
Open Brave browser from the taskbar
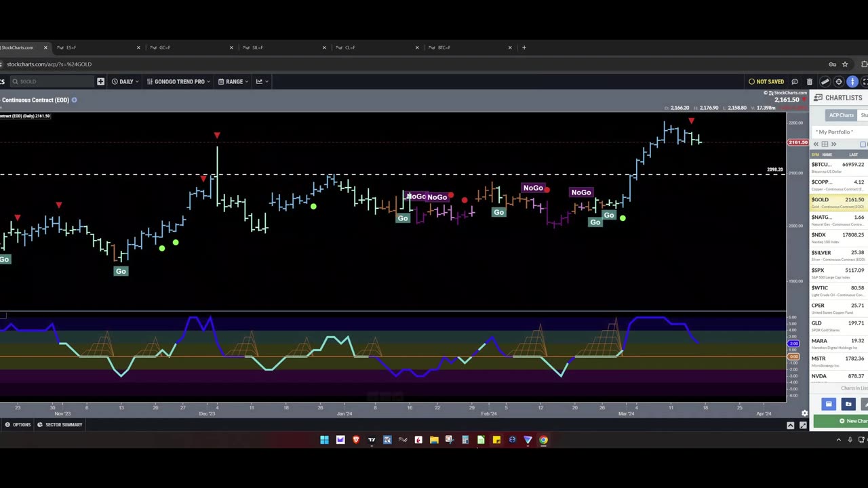click(356, 440)
